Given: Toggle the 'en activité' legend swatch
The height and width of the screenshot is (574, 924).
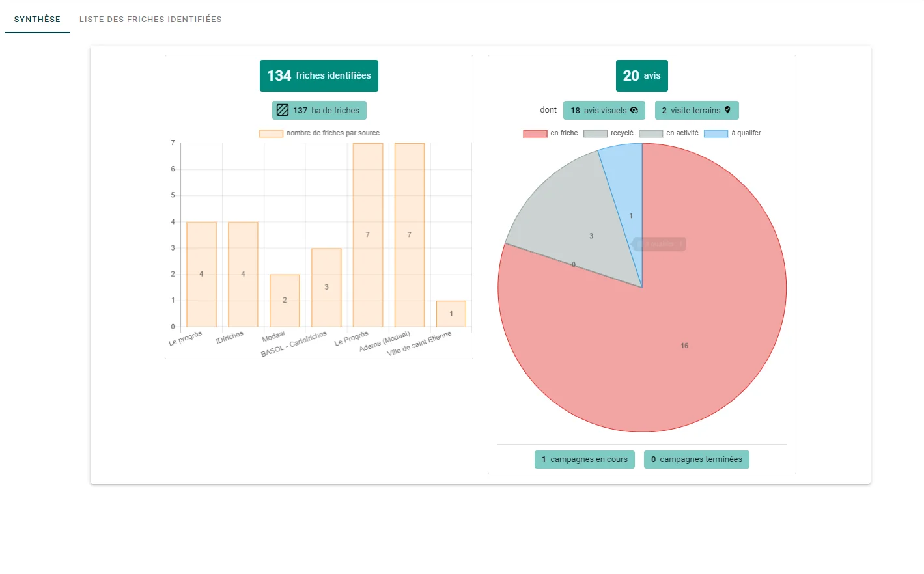Looking at the screenshot, I should tap(651, 133).
